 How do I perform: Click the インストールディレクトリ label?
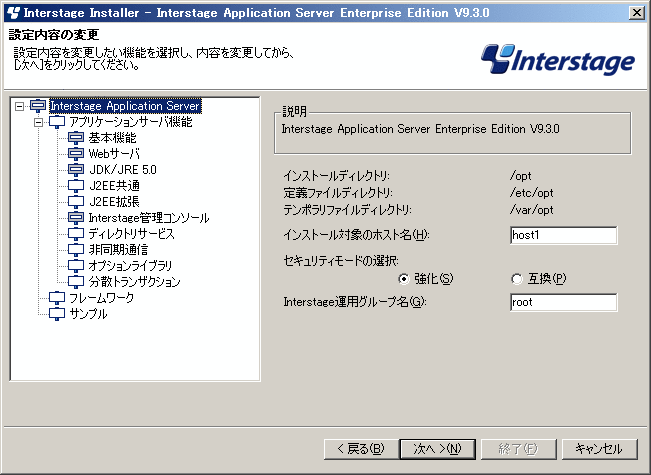coord(337,176)
